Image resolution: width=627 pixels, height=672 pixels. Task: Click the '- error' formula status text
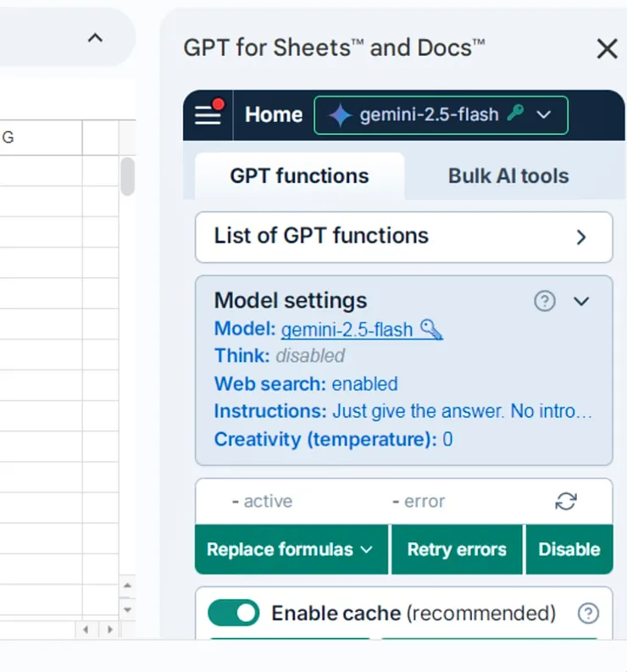pos(419,501)
